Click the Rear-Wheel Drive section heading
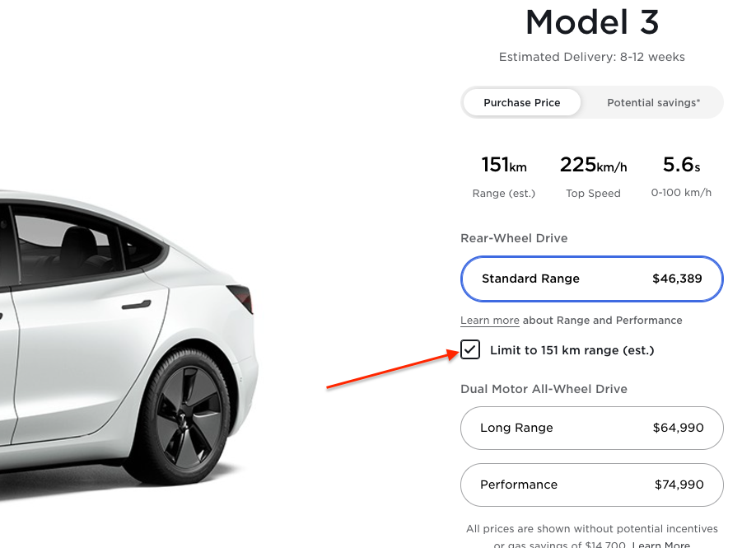 [x=514, y=237]
